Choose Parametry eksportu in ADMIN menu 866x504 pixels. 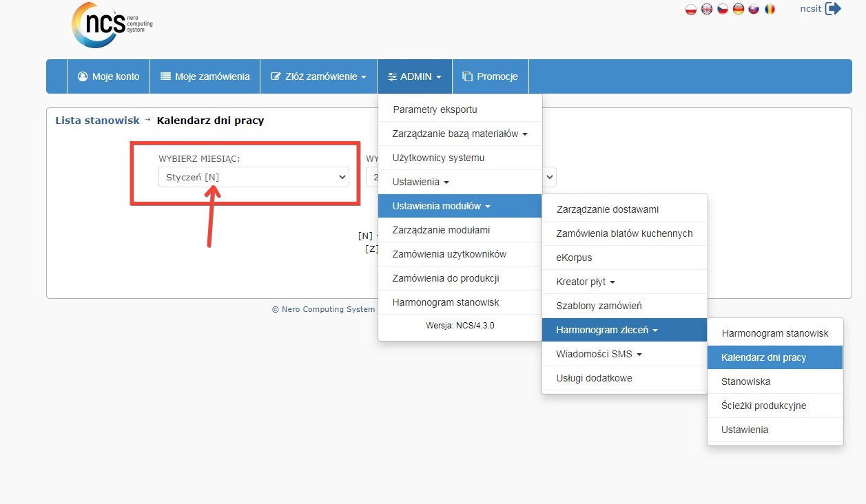pyautogui.click(x=435, y=109)
